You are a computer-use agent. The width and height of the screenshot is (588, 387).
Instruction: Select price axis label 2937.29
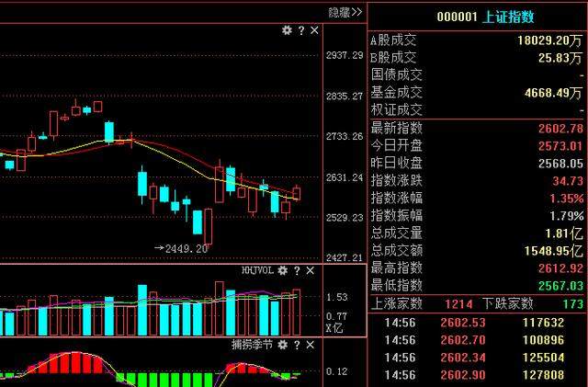coord(345,55)
